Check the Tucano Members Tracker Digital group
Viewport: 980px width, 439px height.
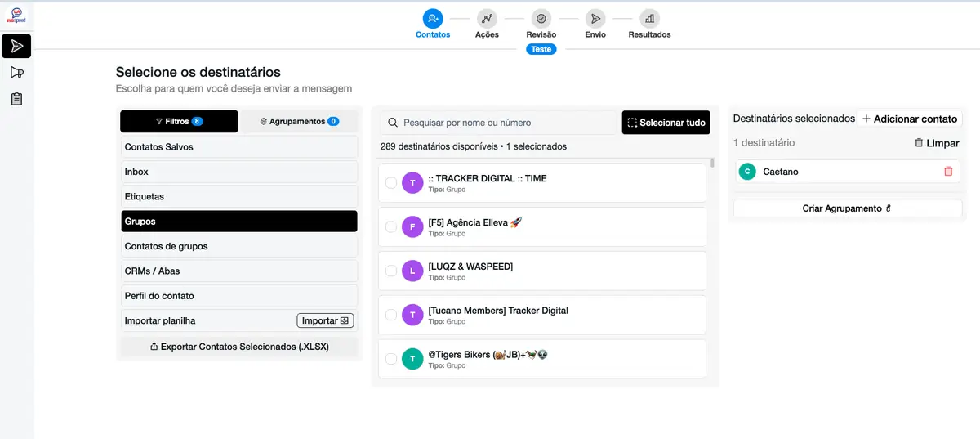[x=391, y=315]
